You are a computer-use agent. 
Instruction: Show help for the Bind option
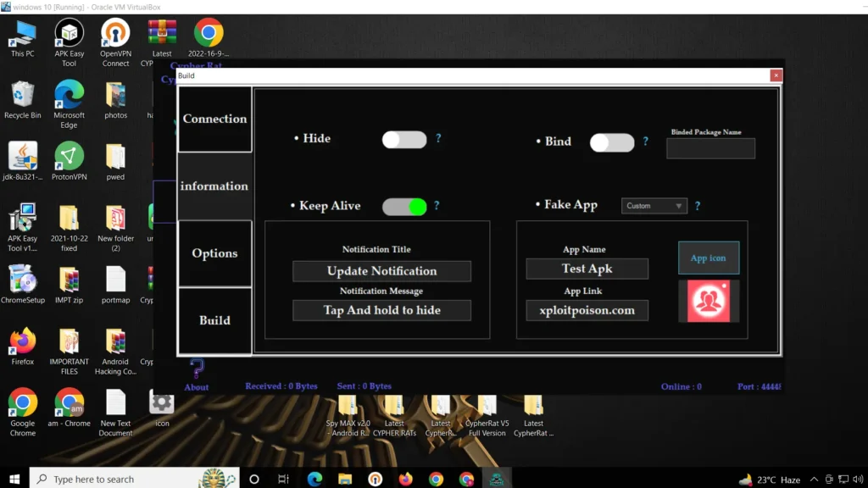coord(645,141)
